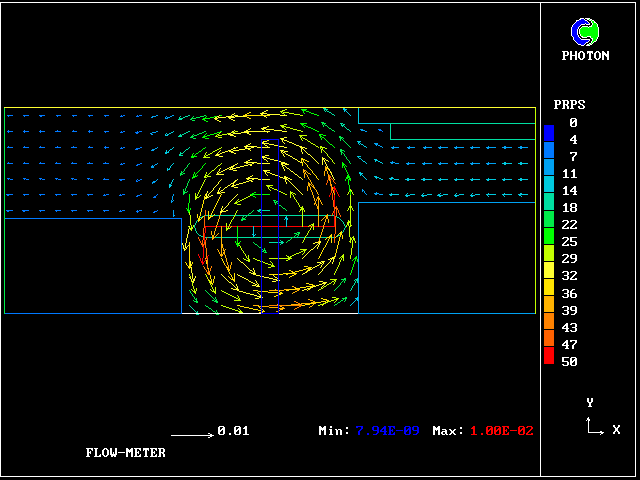Pick the red swatch at legend bottom
The image size is (640, 480).
pos(549,357)
